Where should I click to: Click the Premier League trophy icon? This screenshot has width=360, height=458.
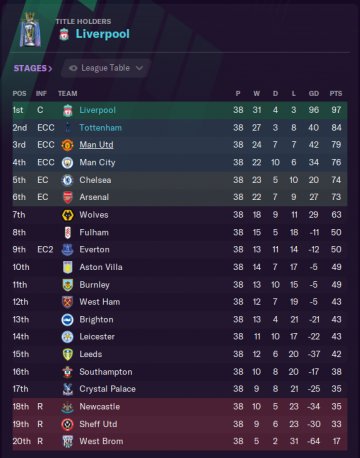(30, 29)
